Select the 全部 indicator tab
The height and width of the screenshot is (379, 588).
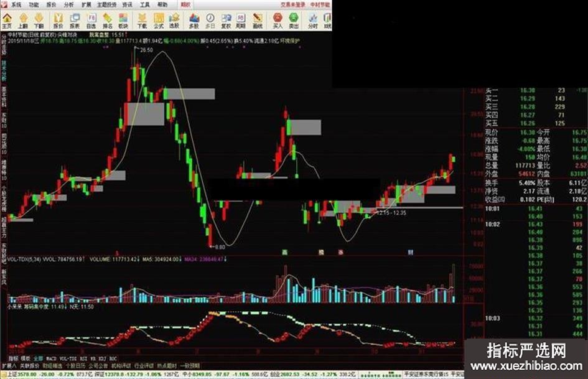38,358
